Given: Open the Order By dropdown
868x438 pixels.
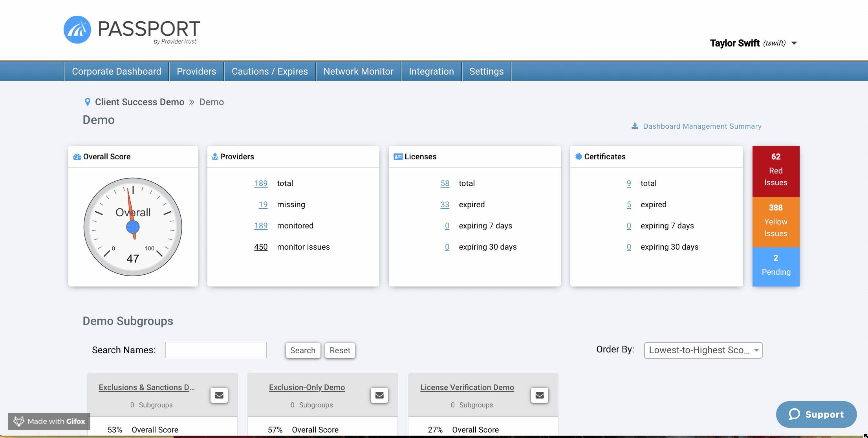Looking at the screenshot, I should [703, 350].
